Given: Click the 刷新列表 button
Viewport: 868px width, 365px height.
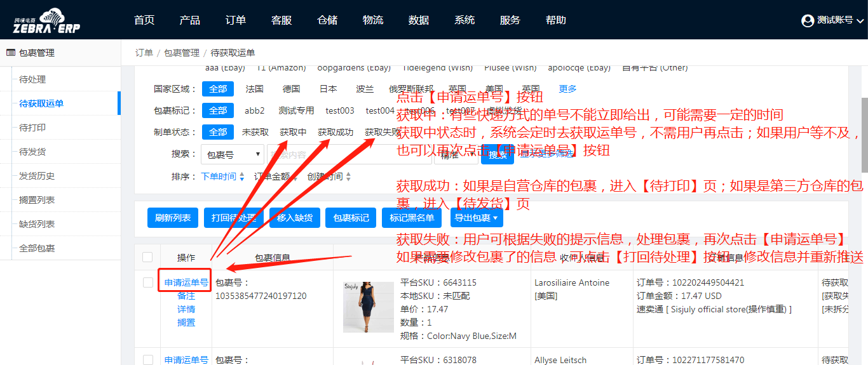Looking at the screenshot, I should click(x=173, y=218).
